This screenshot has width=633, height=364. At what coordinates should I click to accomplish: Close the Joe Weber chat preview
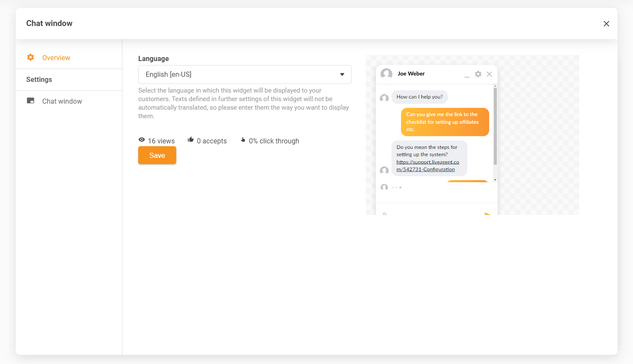click(489, 74)
